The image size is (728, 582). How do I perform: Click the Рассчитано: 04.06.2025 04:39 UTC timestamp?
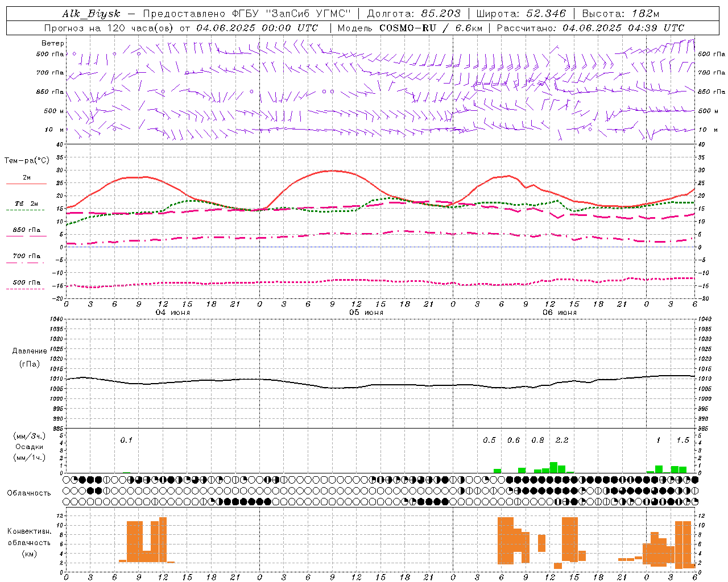click(590, 28)
